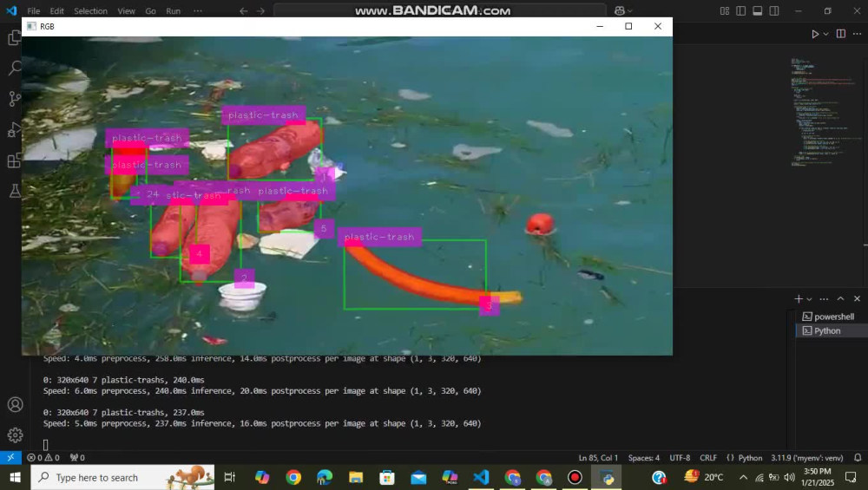
Task: Change the CRLF end of line sequence
Action: [x=708, y=457]
